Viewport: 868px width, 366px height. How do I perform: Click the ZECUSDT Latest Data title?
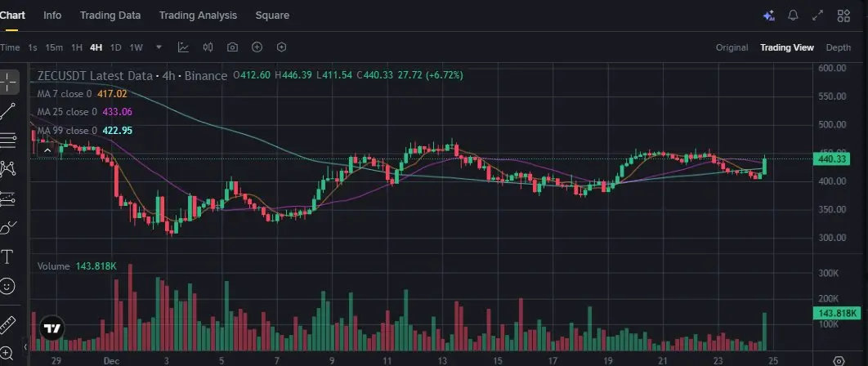coord(94,76)
